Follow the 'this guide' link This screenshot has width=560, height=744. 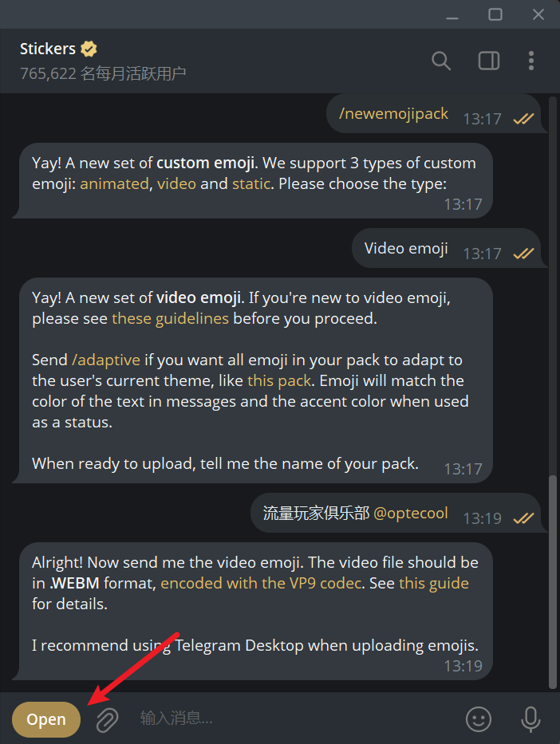click(434, 583)
